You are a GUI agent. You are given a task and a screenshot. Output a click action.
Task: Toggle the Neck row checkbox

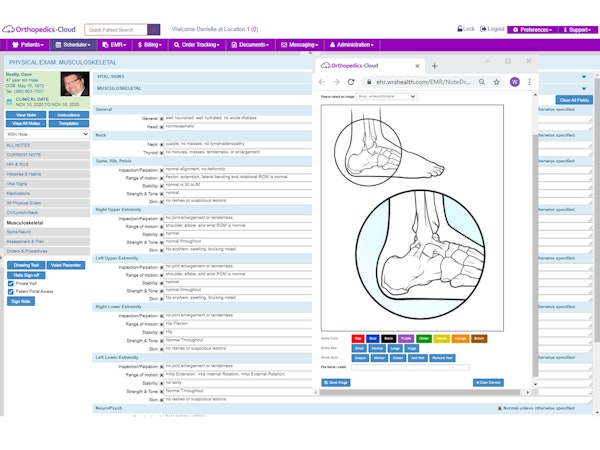[161, 145]
